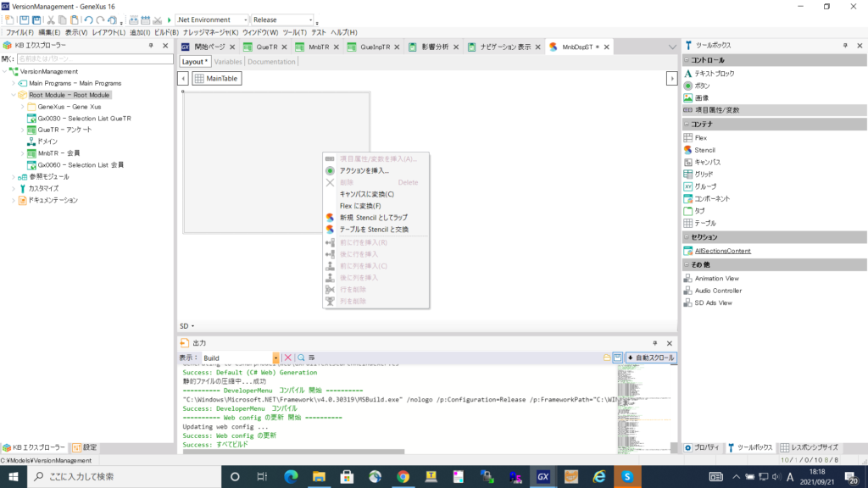The width and height of the screenshot is (868, 488).
Task: Toggle 自動スクロール in output panel
Action: (651, 358)
